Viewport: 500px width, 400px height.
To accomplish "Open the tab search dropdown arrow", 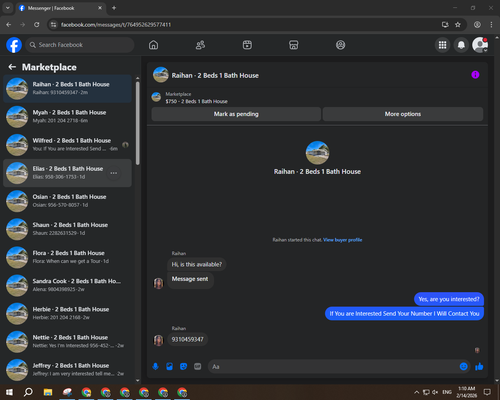I will click(8, 8).
